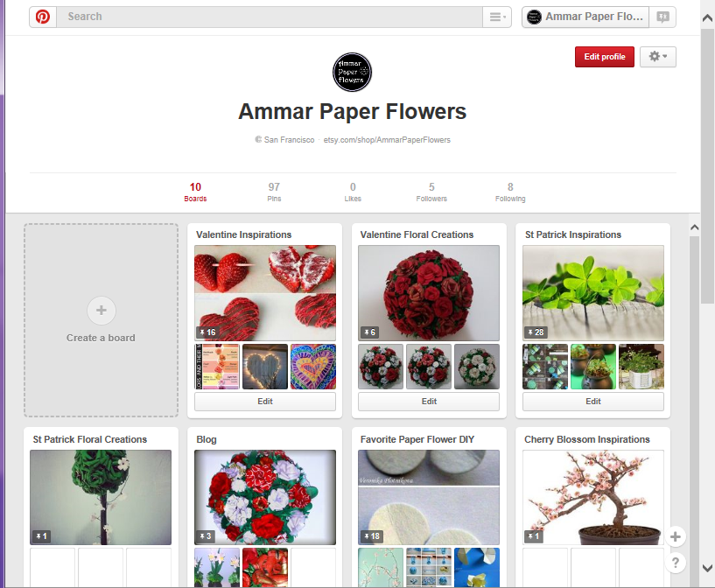
Task: Open the etsy.com shop link
Action: click(387, 140)
